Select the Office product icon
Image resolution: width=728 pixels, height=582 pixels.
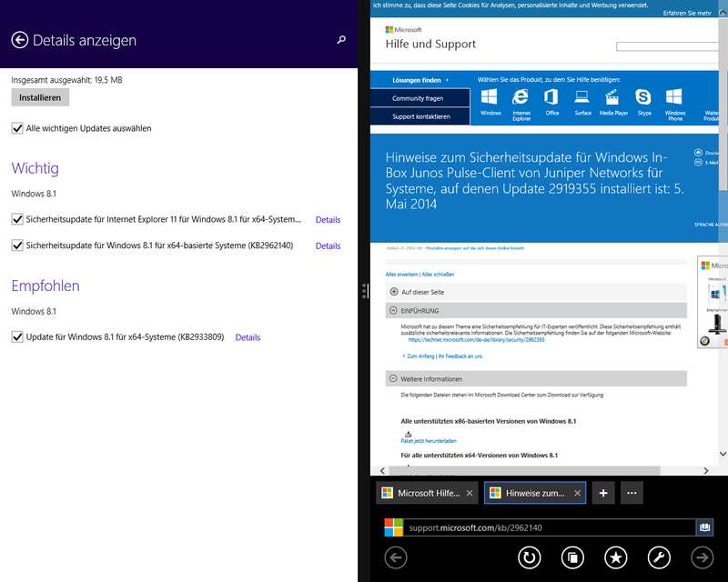[x=551, y=102]
